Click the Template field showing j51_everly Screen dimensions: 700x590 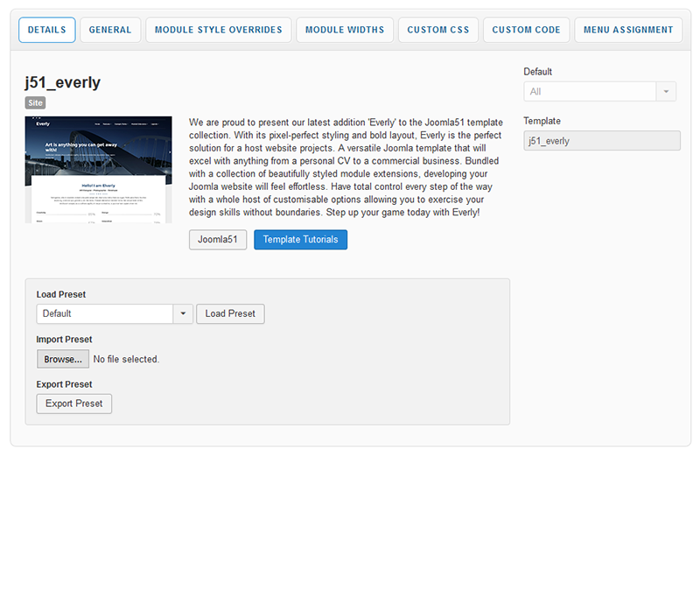tap(601, 141)
